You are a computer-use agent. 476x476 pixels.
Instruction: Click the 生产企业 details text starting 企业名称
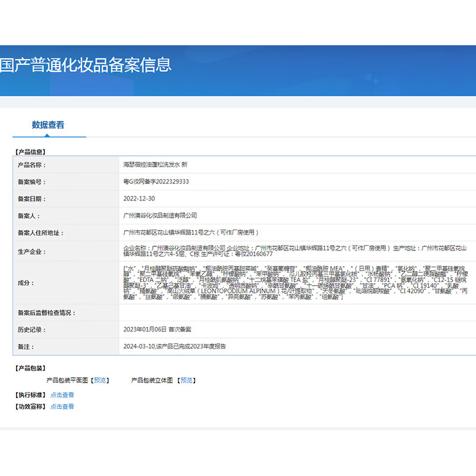pos(295,251)
